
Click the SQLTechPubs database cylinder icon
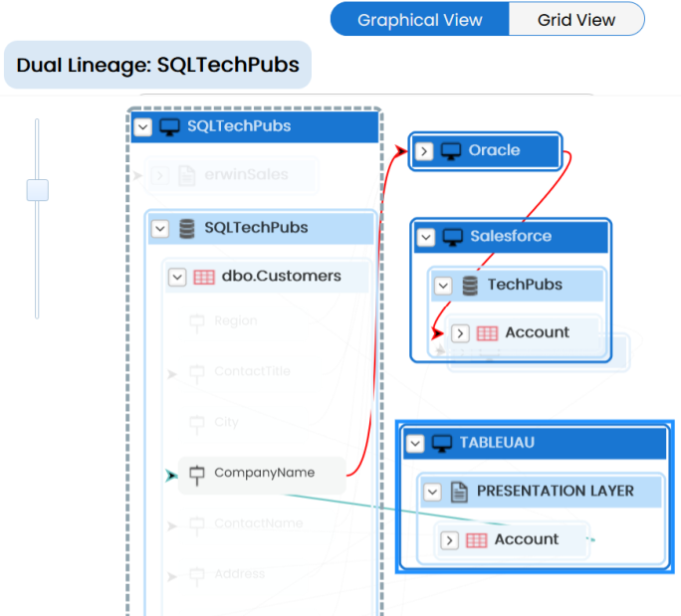click(186, 229)
